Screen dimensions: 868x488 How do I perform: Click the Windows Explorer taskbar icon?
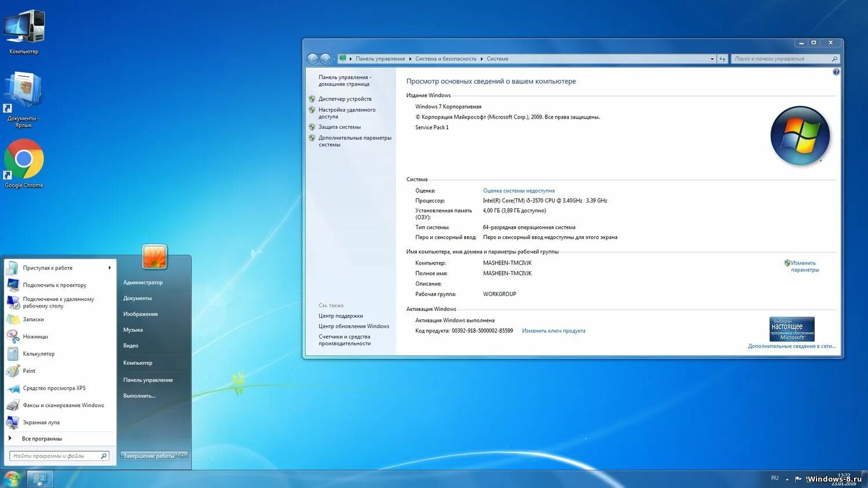pos(39,479)
